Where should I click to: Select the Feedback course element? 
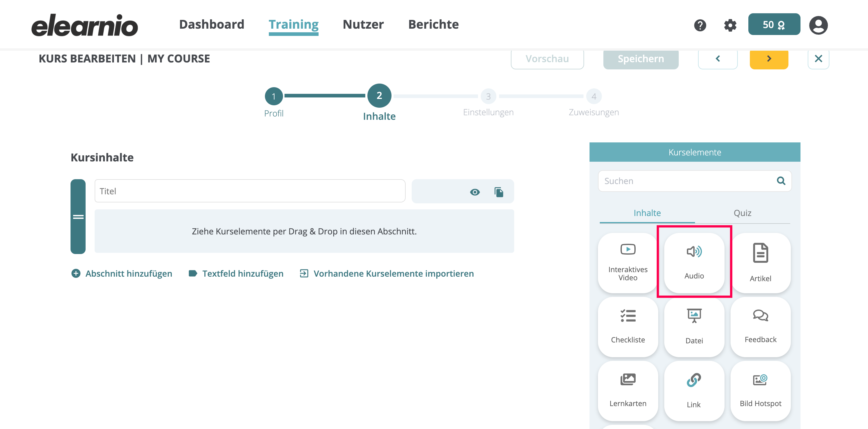(x=760, y=327)
